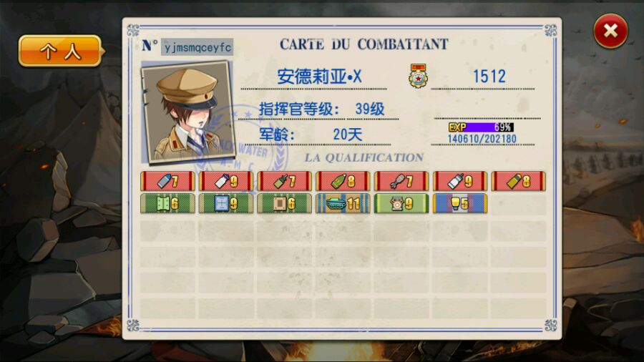This screenshot has height=362, width=644.
Task: Select the brown armor plate badge level 6
Action: (x=284, y=204)
